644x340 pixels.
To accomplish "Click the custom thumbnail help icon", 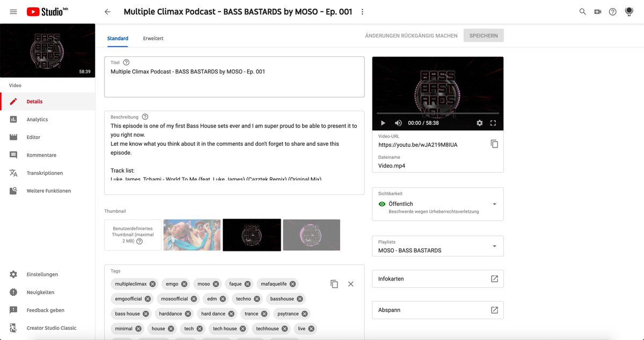I will coord(140,241).
